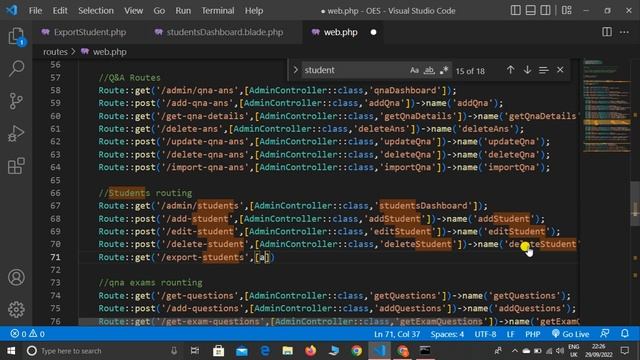Screen dimensions: 640x360
Task: Open File Explorer from taskbar
Action: click(x=287, y=351)
